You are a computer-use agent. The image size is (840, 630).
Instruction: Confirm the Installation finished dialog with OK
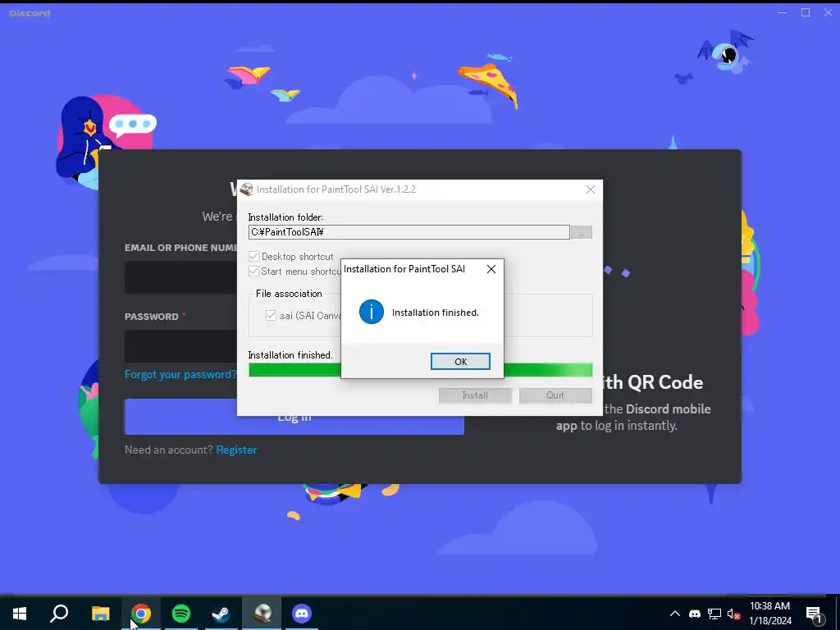tap(460, 362)
